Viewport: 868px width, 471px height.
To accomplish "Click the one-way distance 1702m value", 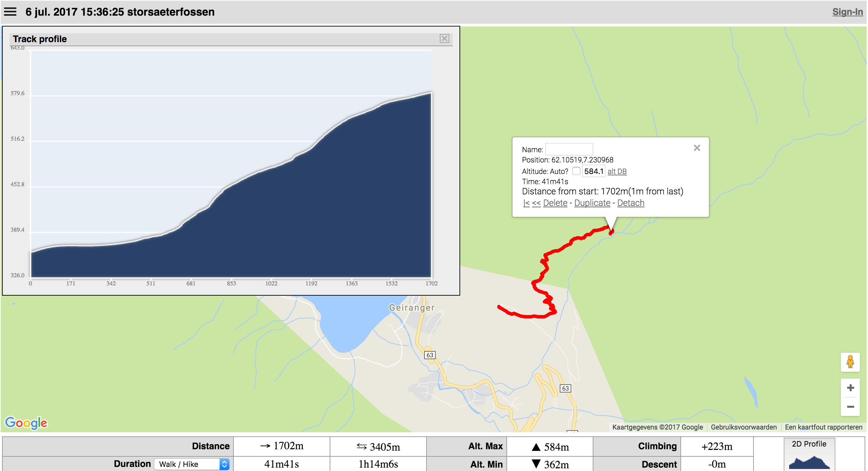I will click(282, 446).
